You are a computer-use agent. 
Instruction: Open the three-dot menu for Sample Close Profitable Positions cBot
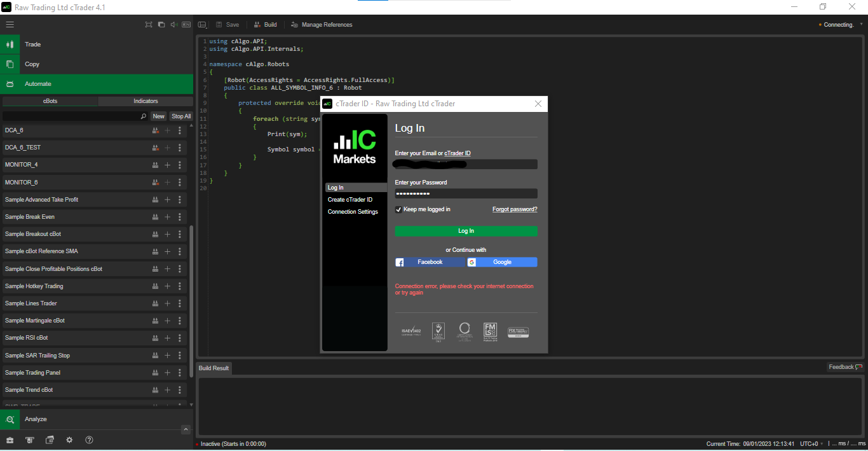tap(180, 269)
